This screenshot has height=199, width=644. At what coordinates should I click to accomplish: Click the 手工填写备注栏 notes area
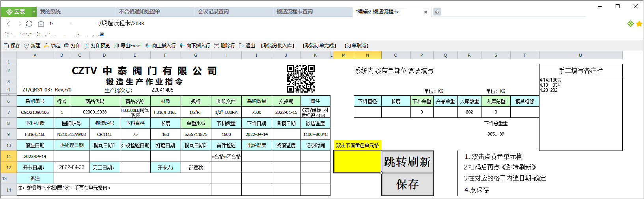click(581, 113)
